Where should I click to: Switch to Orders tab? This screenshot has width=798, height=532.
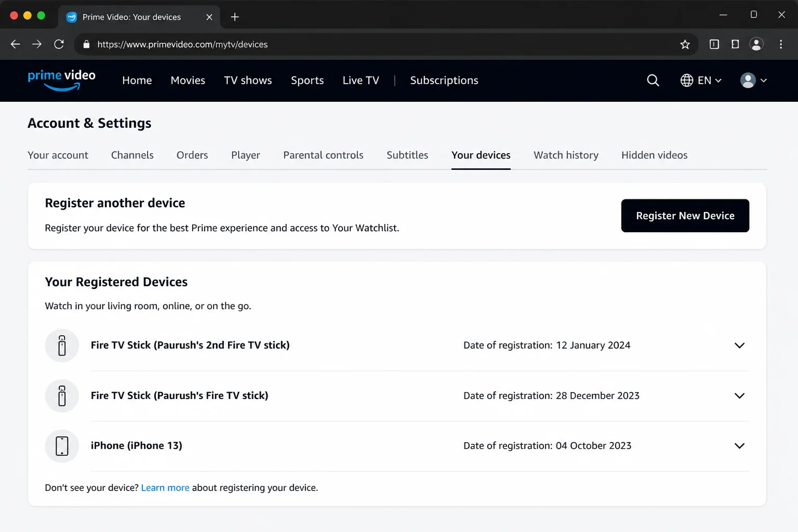(192, 155)
